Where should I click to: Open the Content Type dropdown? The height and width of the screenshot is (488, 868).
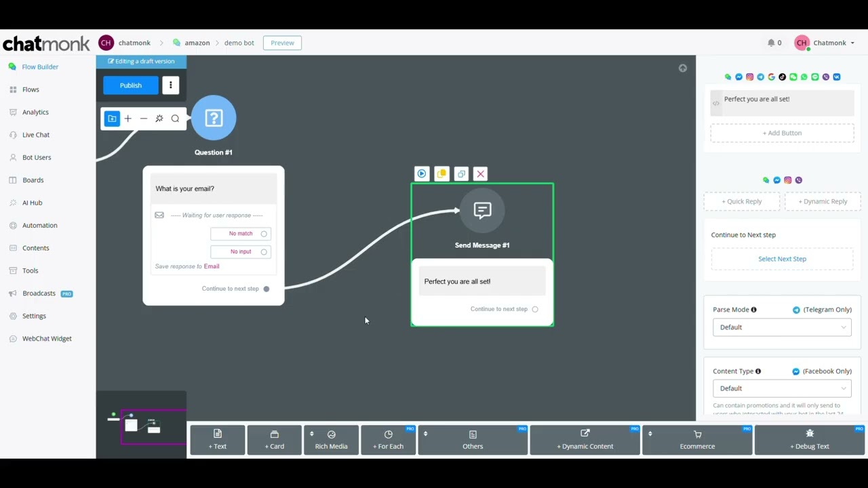point(782,388)
